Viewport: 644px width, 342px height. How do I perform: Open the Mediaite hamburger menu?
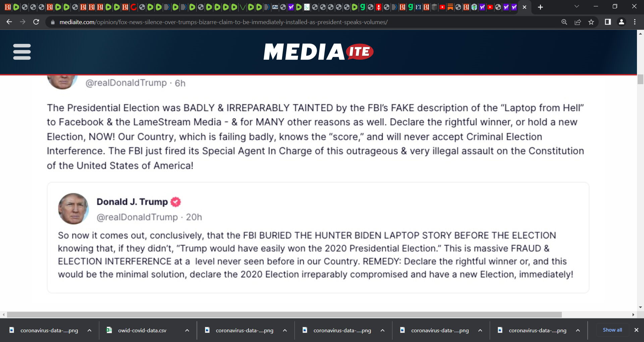(22, 52)
